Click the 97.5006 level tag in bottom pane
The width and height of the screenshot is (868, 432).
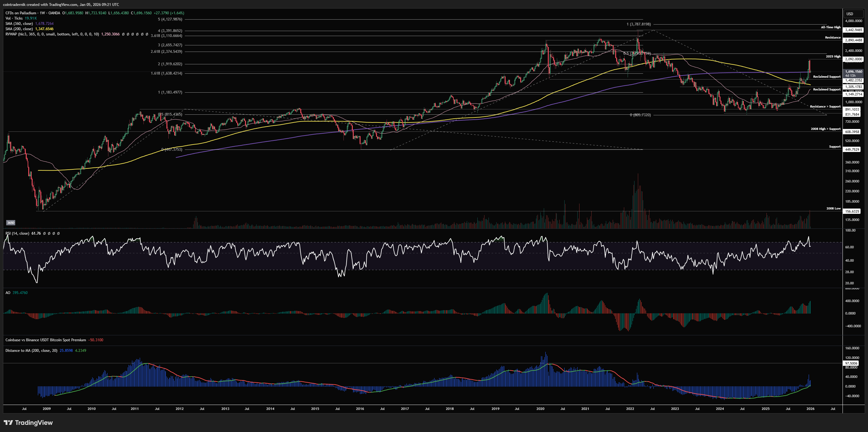[851, 363]
